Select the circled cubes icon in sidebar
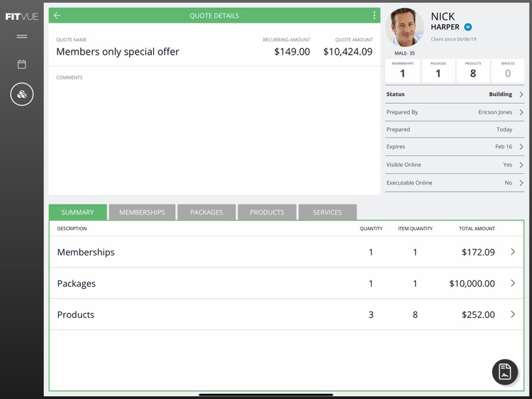This screenshot has height=399, width=532. (x=22, y=94)
